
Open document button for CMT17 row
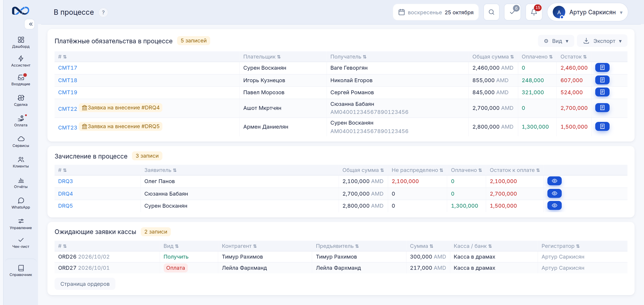pos(602,68)
